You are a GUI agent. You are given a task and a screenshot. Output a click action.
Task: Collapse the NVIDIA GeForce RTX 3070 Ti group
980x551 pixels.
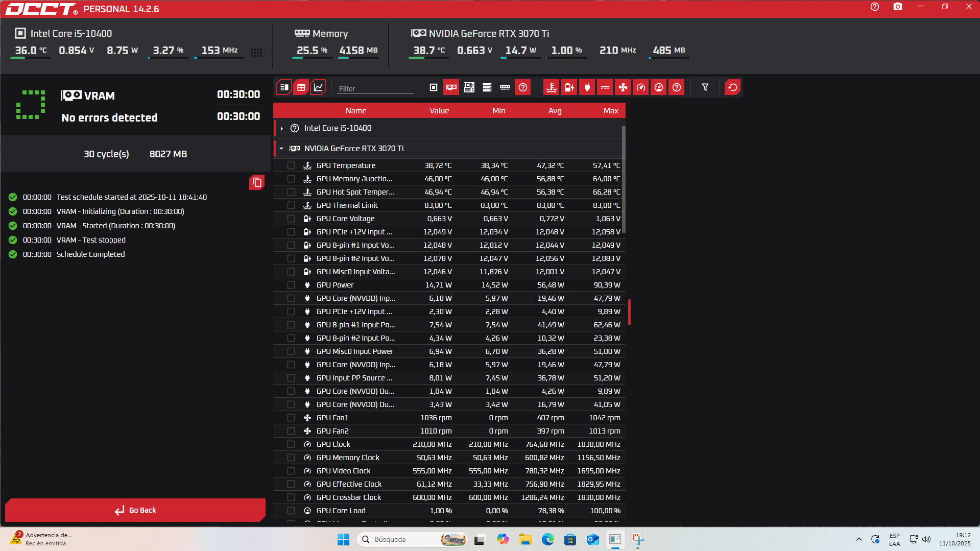point(281,149)
